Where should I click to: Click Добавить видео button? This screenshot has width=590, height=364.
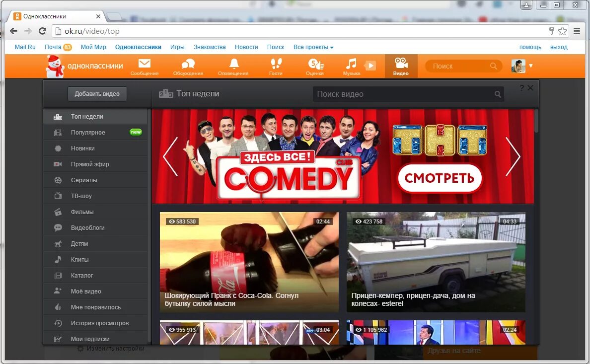pyautogui.click(x=97, y=94)
